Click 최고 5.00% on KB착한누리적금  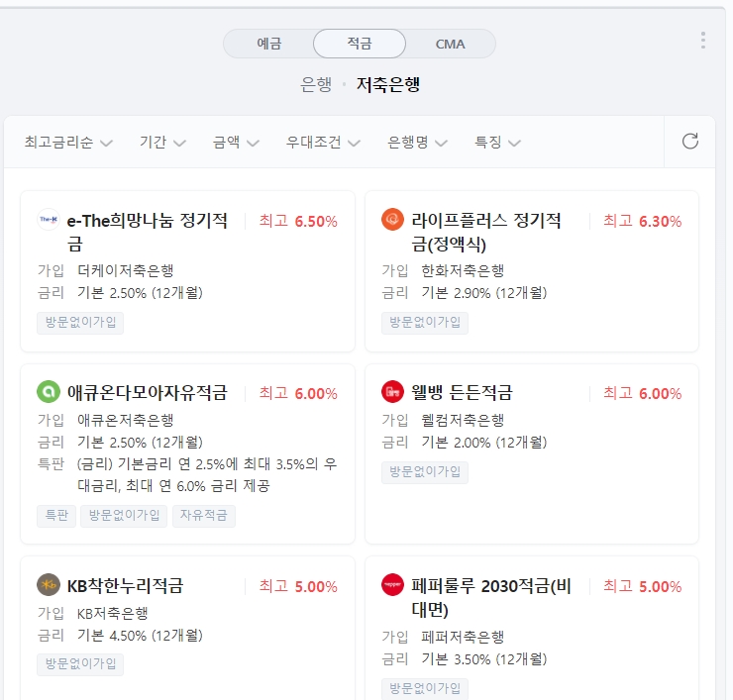[298, 586]
